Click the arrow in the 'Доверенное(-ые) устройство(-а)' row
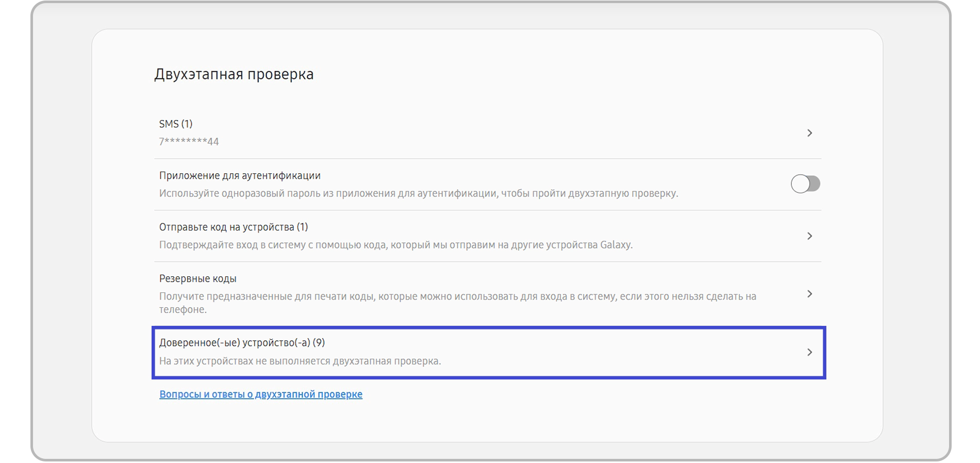980x463 pixels. (x=809, y=352)
